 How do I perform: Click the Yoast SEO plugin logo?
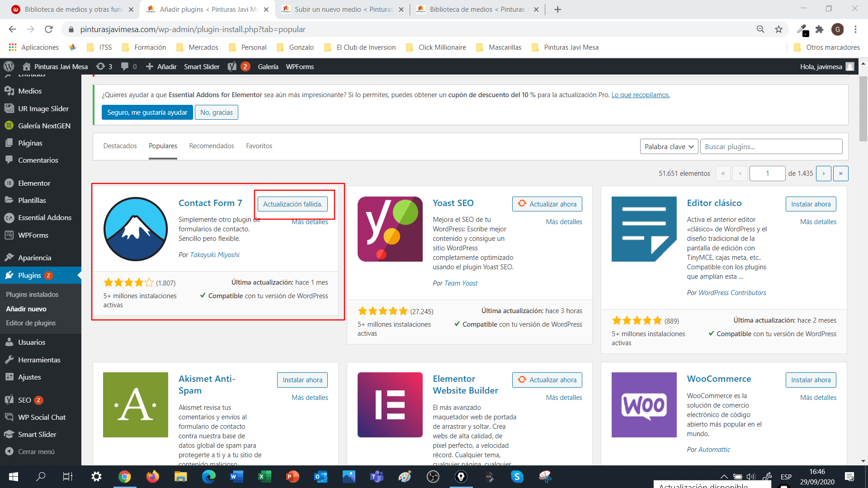pyautogui.click(x=390, y=229)
